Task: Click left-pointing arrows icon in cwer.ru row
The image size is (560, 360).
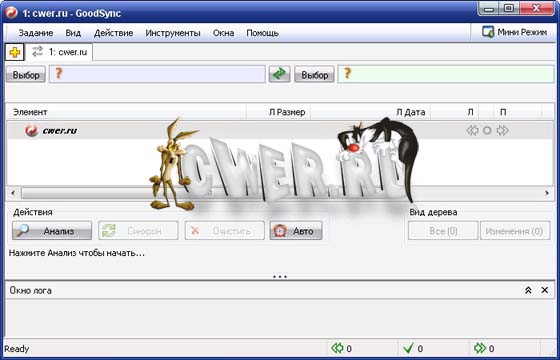Action: [472, 131]
